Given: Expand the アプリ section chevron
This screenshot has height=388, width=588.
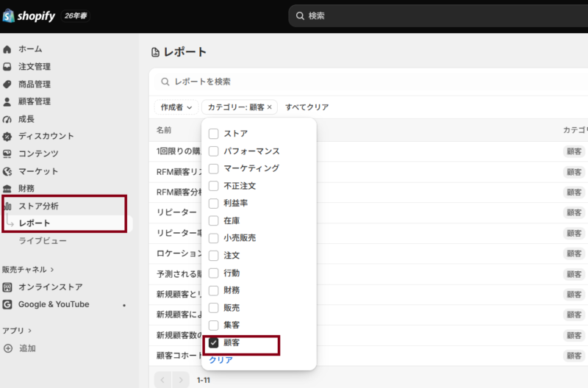Looking at the screenshot, I should click(29, 331).
